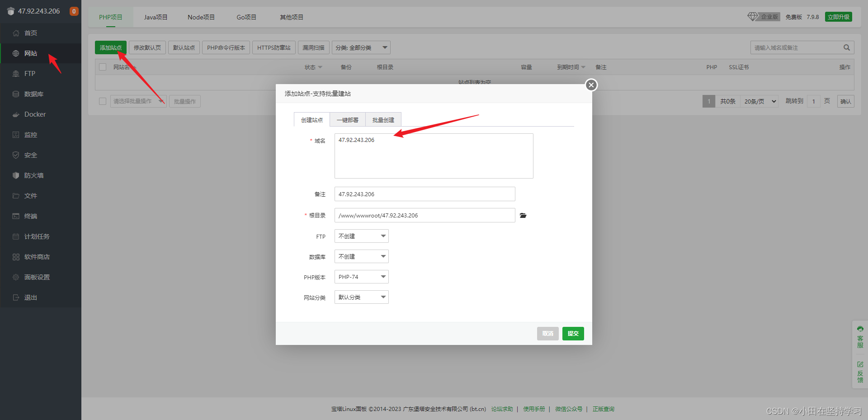Switch to the PHP项目 tab

click(x=111, y=17)
